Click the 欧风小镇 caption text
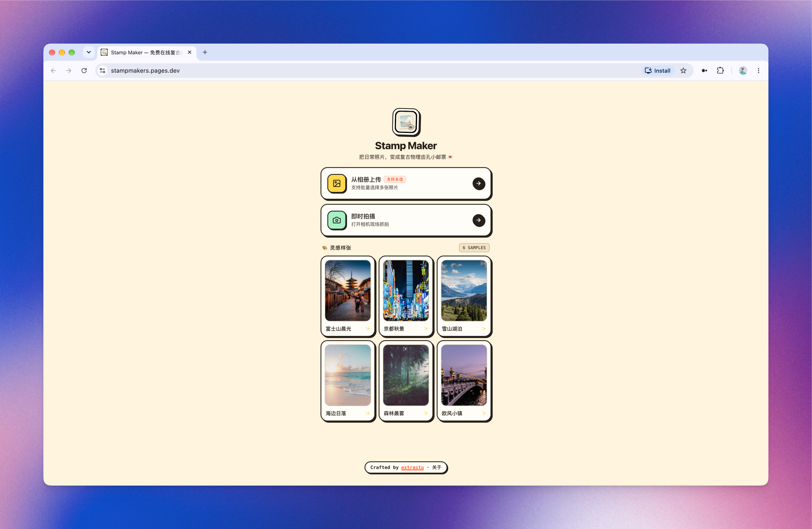The image size is (812, 529). (452, 413)
